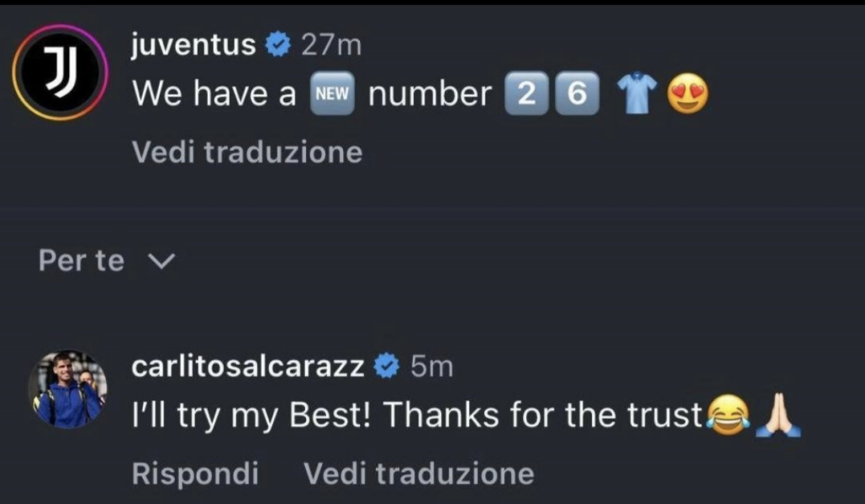Click carlitosalcarazz verified badge
The width and height of the screenshot is (865, 504).
388,366
